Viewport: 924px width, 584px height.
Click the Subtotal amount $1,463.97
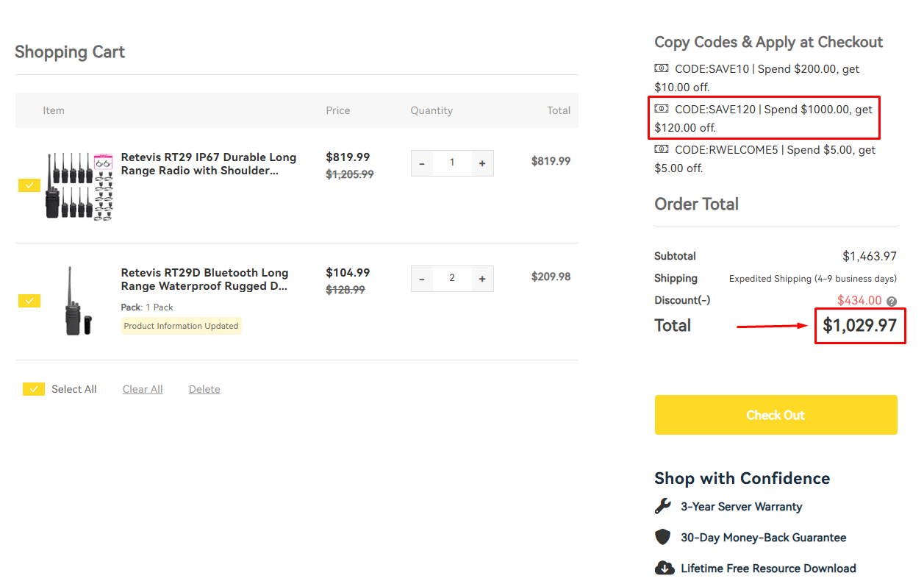tap(870, 257)
